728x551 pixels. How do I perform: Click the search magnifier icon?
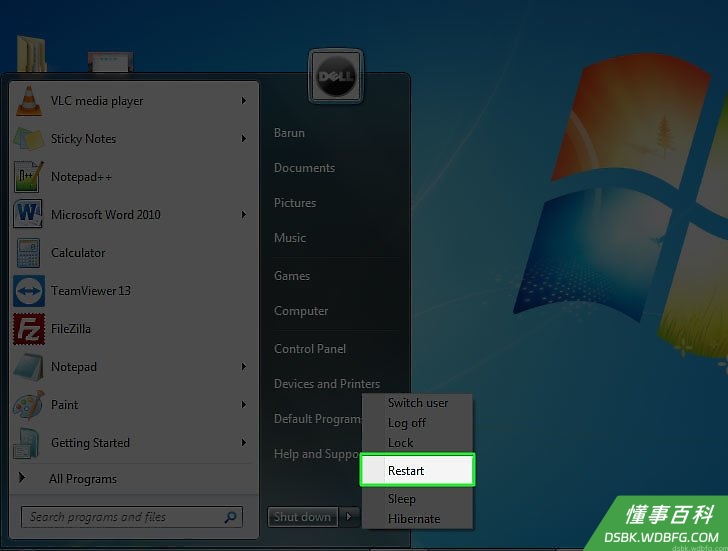pos(230,517)
